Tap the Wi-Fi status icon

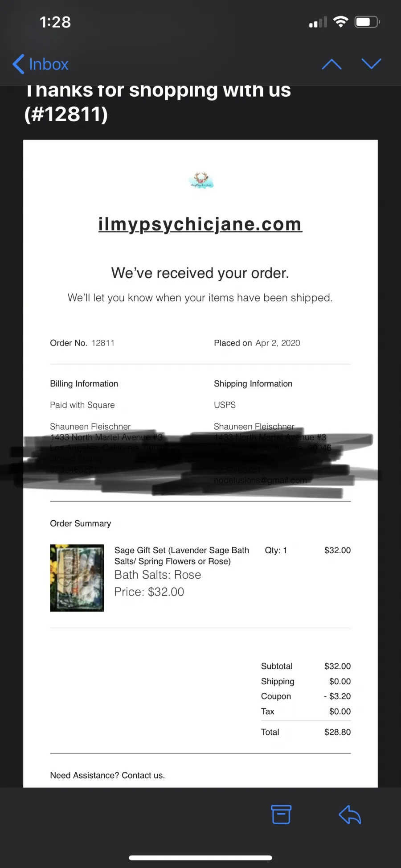[x=341, y=22]
